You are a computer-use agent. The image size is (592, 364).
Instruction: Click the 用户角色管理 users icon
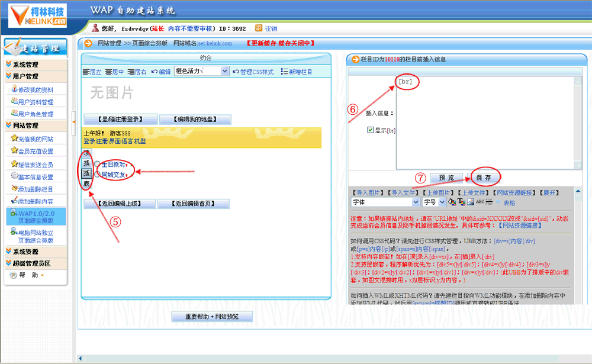(x=14, y=113)
